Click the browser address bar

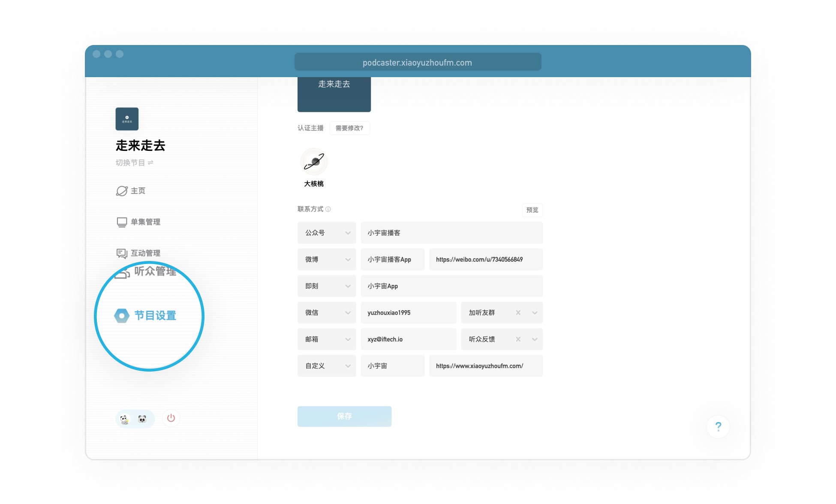pos(418,62)
